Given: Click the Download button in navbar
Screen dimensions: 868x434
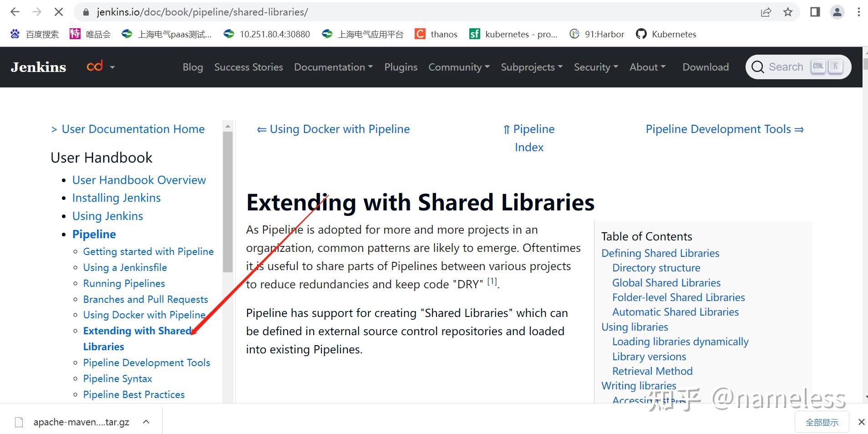Looking at the screenshot, I should pos(706,67).
